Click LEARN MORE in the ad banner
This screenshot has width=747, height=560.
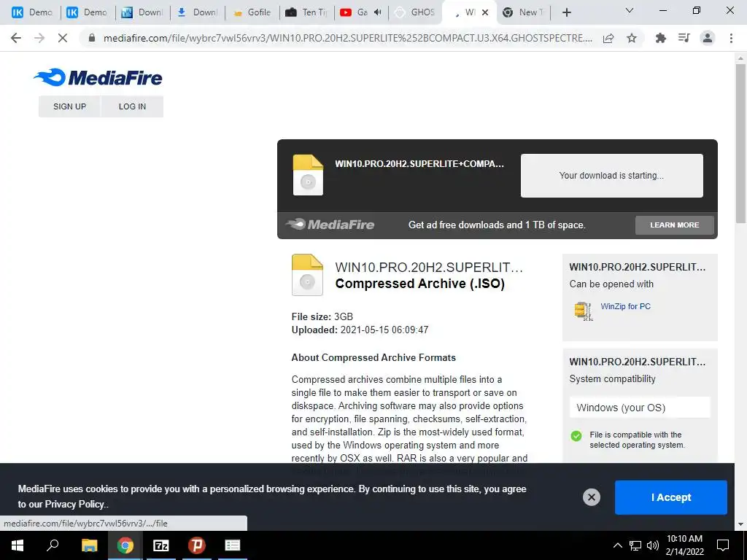[x=675, y=225]
